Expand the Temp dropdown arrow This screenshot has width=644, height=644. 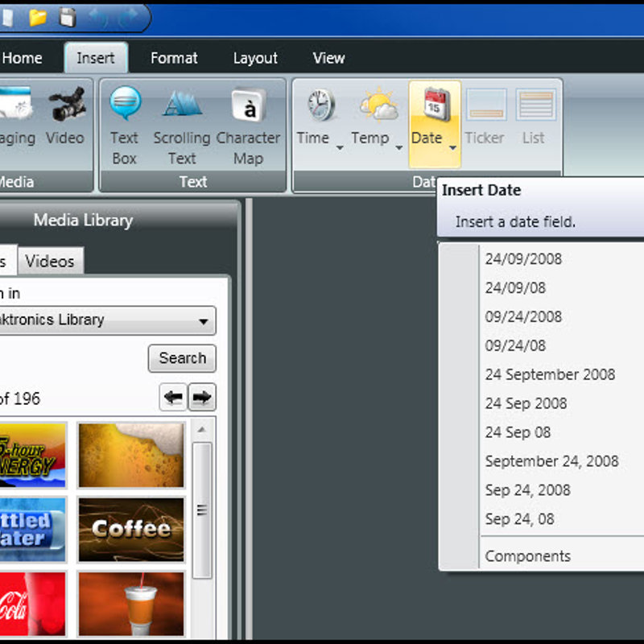pyautogui.click(x=398, y=147)
